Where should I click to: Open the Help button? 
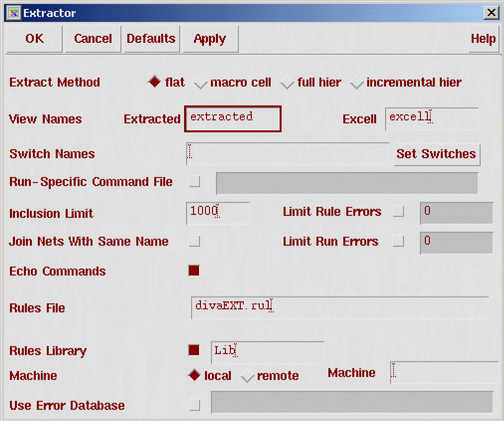point(483,38)
